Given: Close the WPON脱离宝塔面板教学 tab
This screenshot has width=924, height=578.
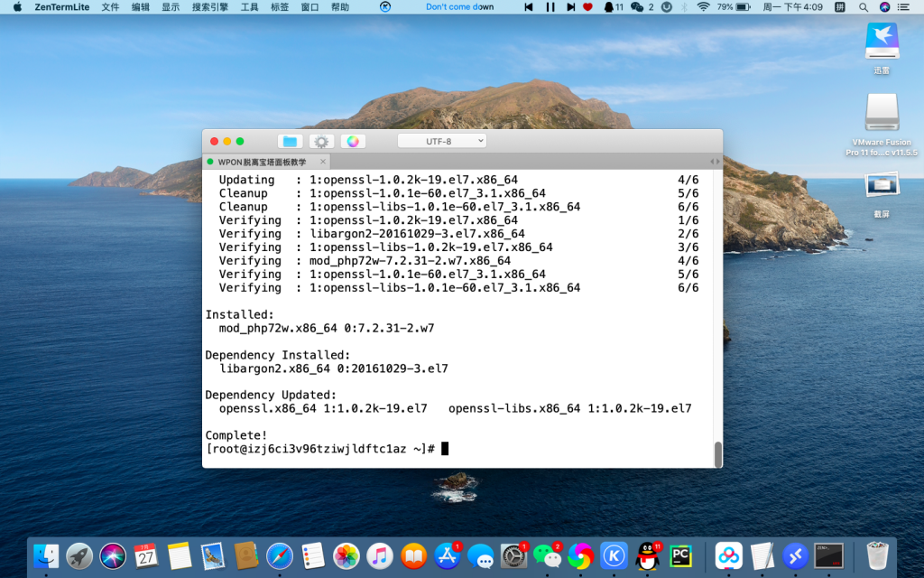Looking at the screenshot, I should pos(323,162).
